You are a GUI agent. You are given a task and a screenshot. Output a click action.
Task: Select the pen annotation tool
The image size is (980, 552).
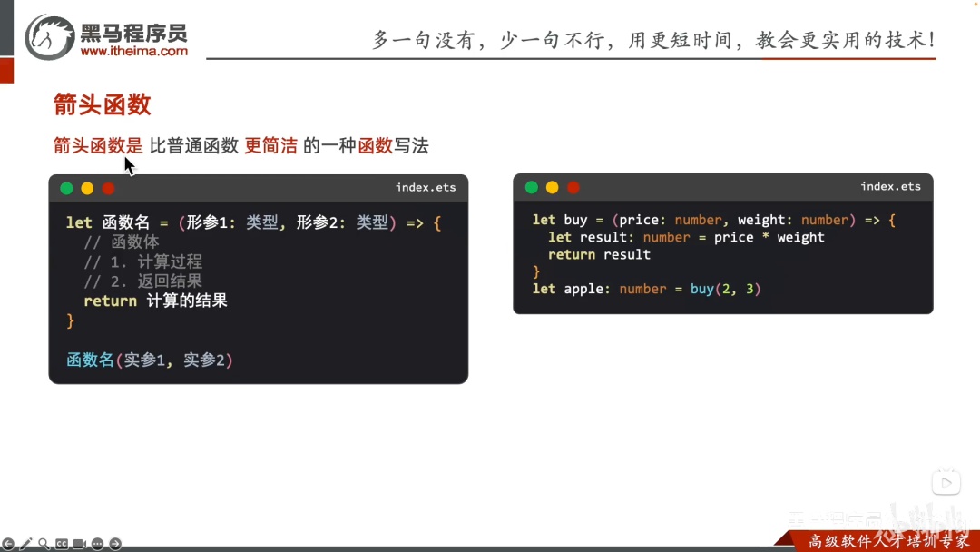coord(26,544)
